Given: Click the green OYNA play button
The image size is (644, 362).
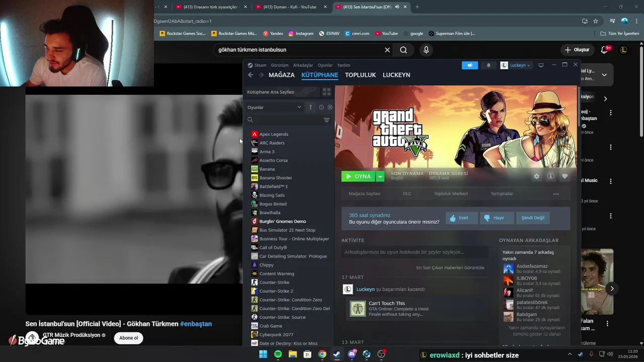Looking at the screenshot, I should 359,176.
